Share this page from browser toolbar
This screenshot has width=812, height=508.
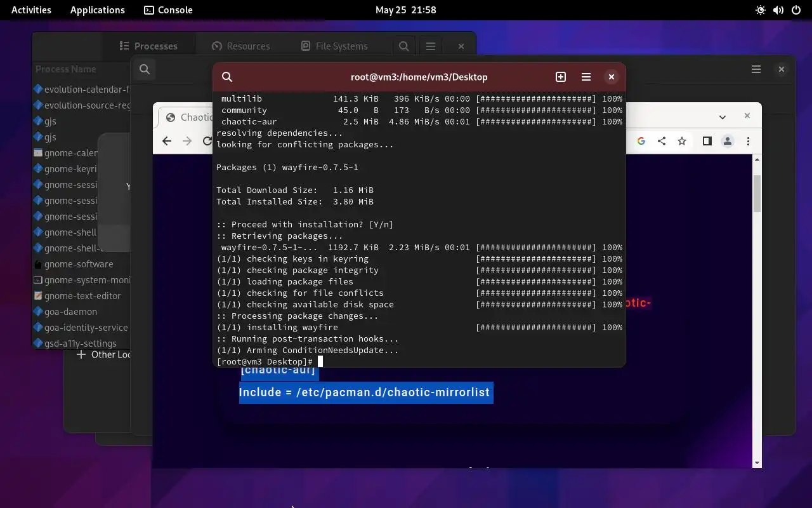pyautogui.click(x=662, y=141)
